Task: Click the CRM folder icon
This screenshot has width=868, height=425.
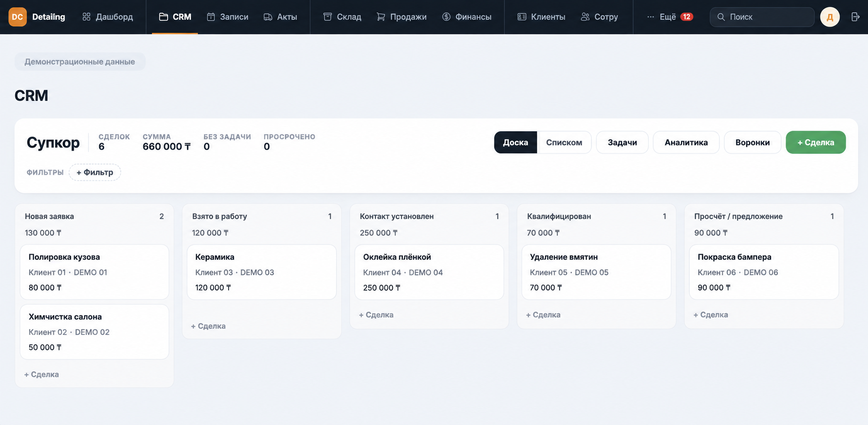Action: pos(164,17)
